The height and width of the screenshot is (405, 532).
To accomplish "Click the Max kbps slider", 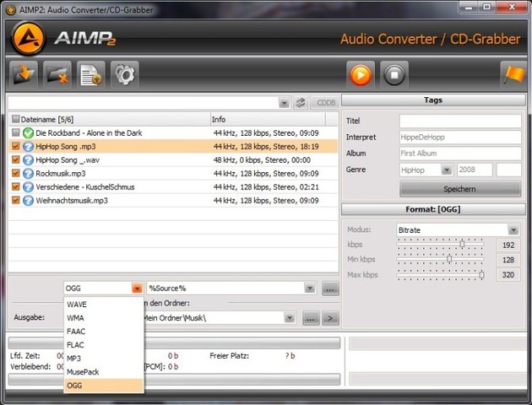I will point(441,275).
